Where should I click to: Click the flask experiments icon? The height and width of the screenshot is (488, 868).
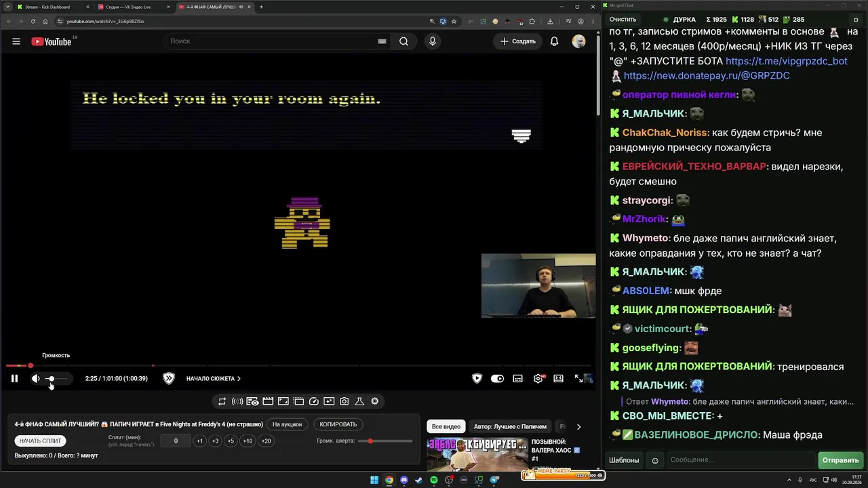[359, 401]
